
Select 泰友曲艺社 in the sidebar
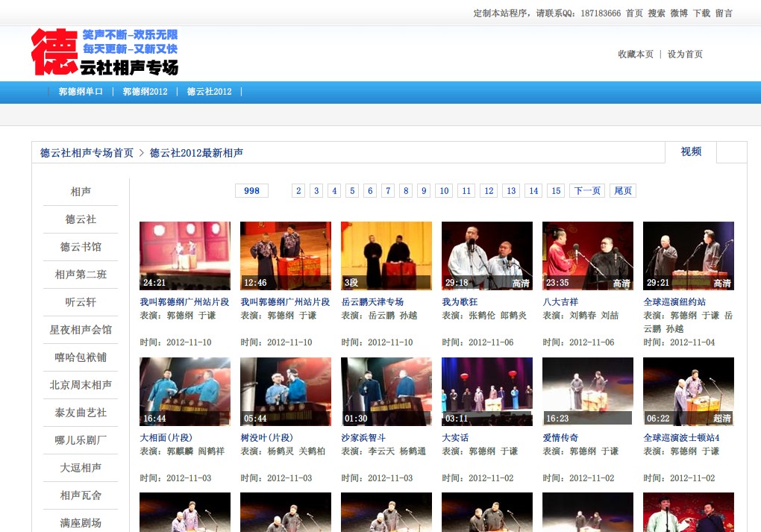(81, 413)
